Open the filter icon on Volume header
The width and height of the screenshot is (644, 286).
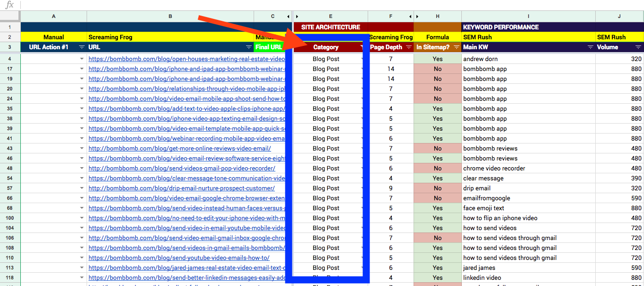click(638, 47)
